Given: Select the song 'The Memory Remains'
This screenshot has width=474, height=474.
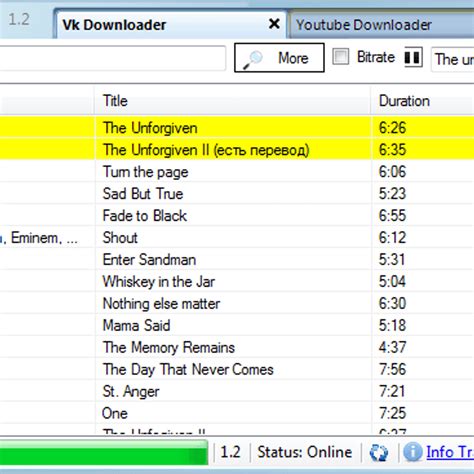Looking at the screenshot, I should click(x=237, y=347).
